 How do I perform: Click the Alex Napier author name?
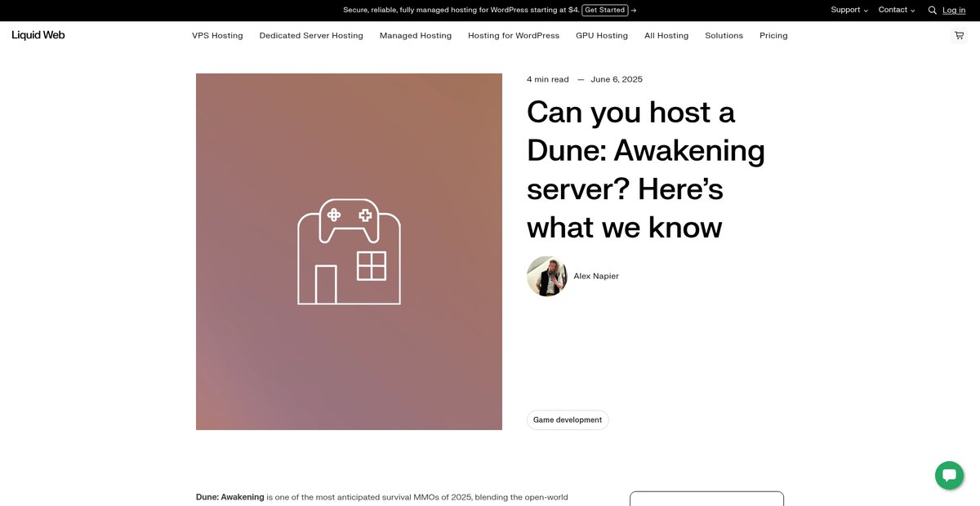point(596,277)
